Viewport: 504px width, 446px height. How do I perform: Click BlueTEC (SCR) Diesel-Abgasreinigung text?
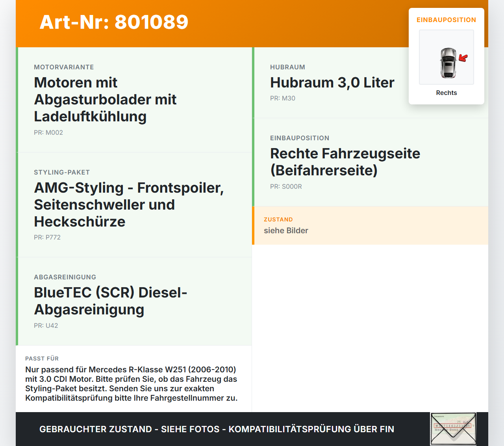[x=110, y=301]
